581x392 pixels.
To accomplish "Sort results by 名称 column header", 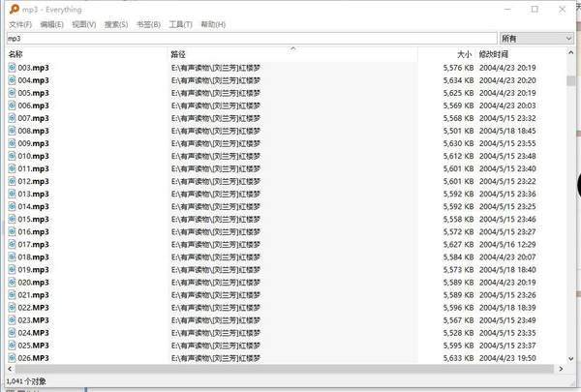I will (15, 54).
